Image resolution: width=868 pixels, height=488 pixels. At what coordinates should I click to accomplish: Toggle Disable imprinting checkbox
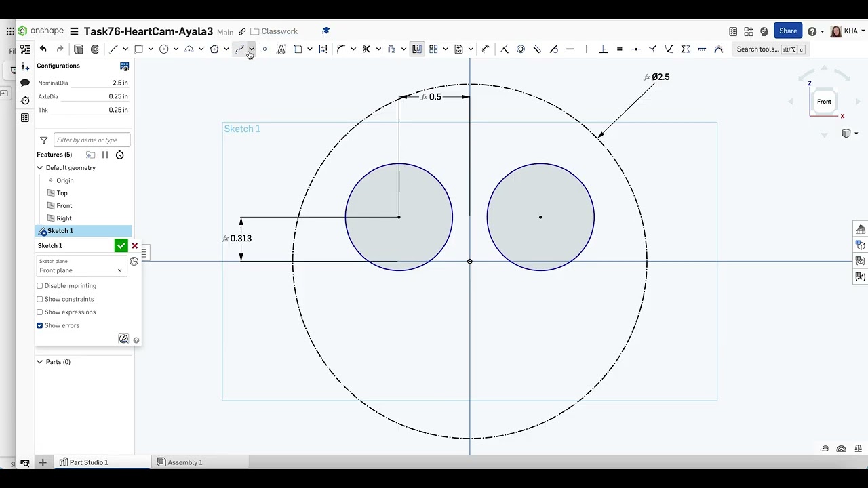[x=40, y=286]
